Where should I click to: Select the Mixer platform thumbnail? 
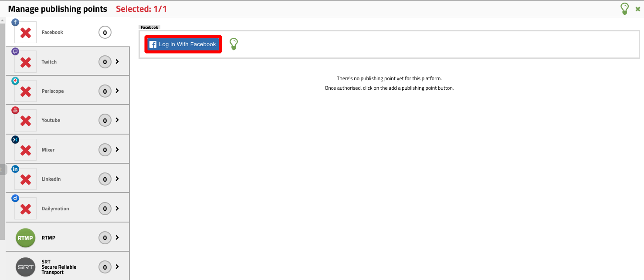click(x=26, y=150)
